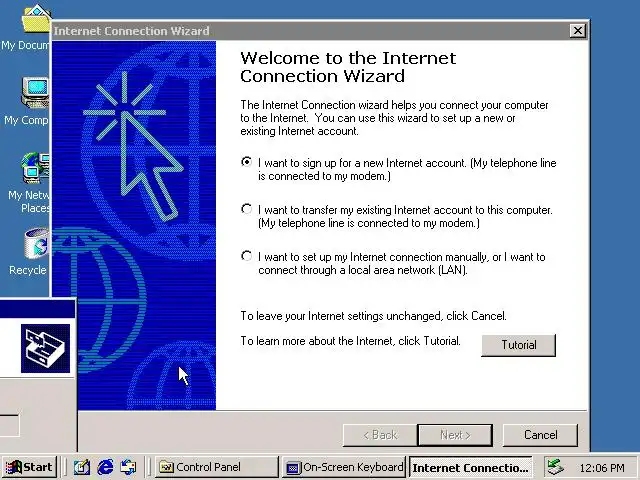640x480 pixels.
Task: Choose transfer my existing Internet account option
Action: [x=247, y=209]
